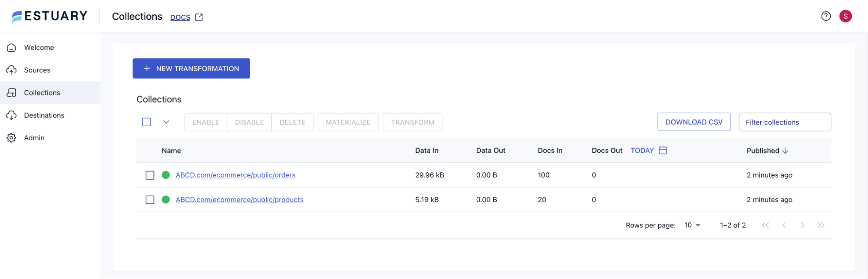
Task: Click the TRANSFORM button
Action: point(413,122)
